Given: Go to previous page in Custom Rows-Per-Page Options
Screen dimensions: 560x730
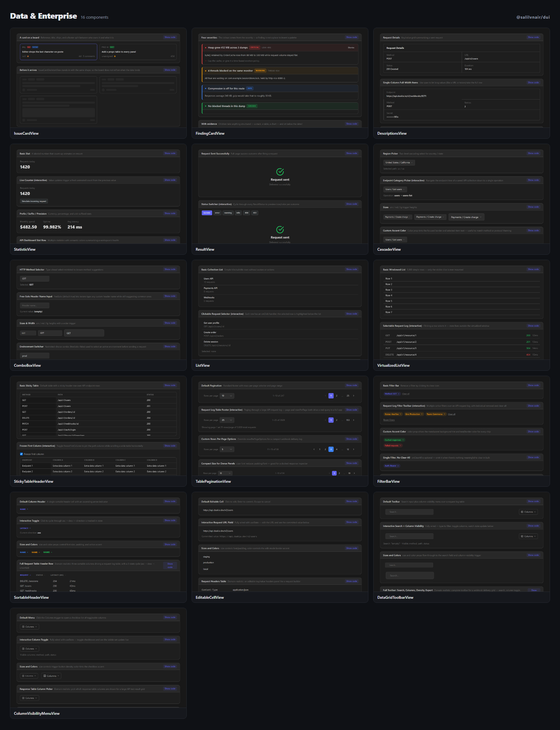Looking at the screenshot, I should [x=314, y=449].
